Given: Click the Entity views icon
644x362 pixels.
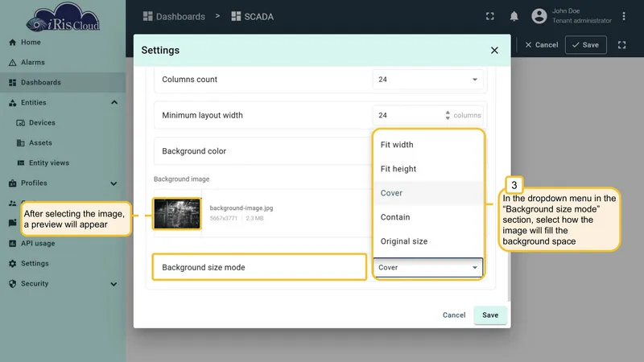Looking at the screenshot, I should (21, 163).
